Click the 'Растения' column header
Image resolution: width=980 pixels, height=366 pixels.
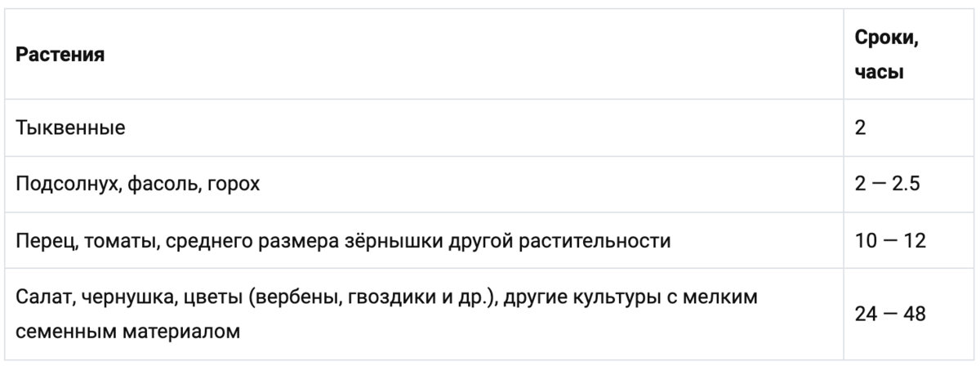[x=60, y=56]
